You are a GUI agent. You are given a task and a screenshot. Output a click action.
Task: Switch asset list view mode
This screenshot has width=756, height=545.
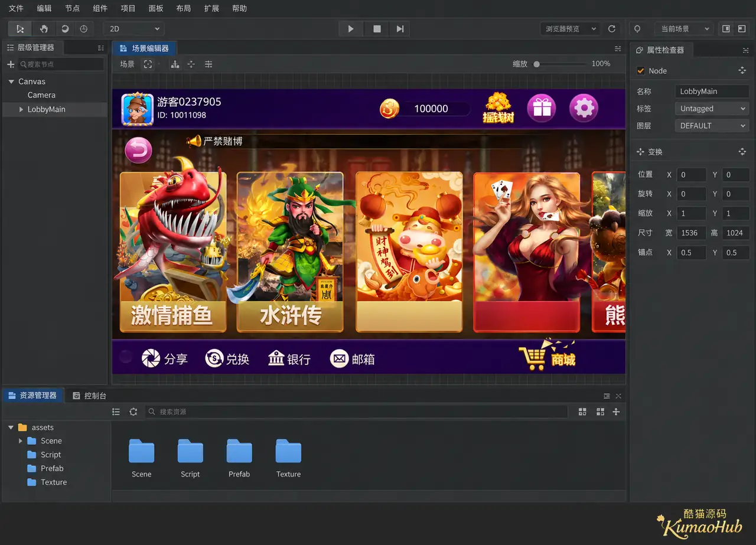(x=116, y=412)
